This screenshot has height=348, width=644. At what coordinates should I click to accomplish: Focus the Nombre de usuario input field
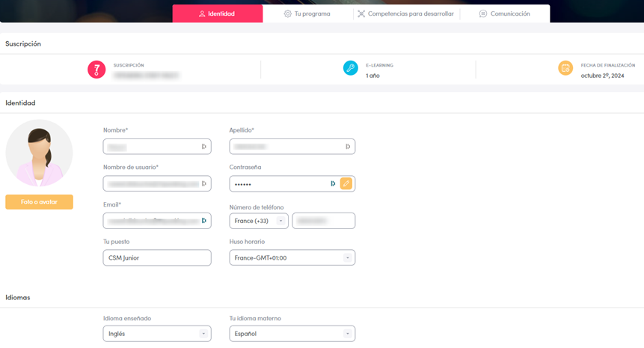[157, 183]
